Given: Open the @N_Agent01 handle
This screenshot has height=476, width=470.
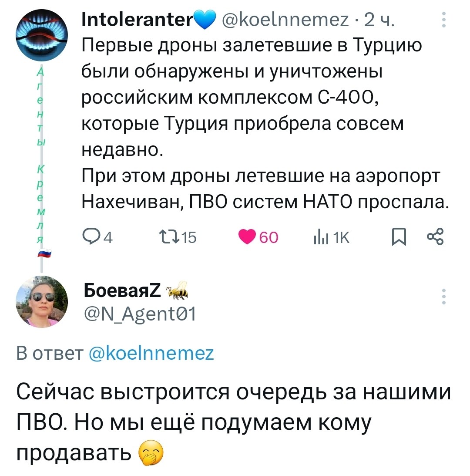Looking at the screenshot, I should click(139, 312).
